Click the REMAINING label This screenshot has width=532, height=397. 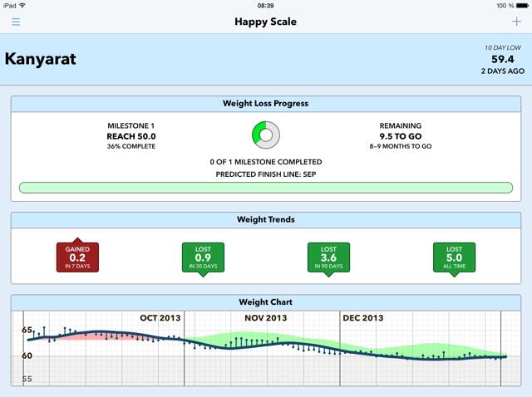coord(401,125)
